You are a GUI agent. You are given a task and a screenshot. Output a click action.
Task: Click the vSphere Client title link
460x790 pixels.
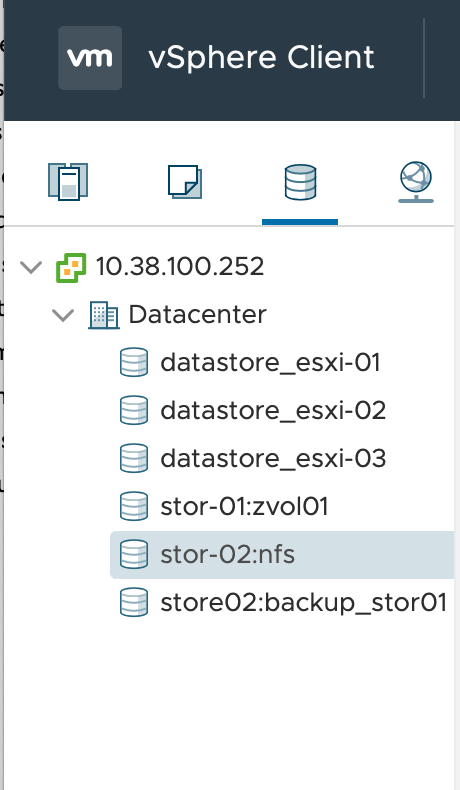click(261, 57)
